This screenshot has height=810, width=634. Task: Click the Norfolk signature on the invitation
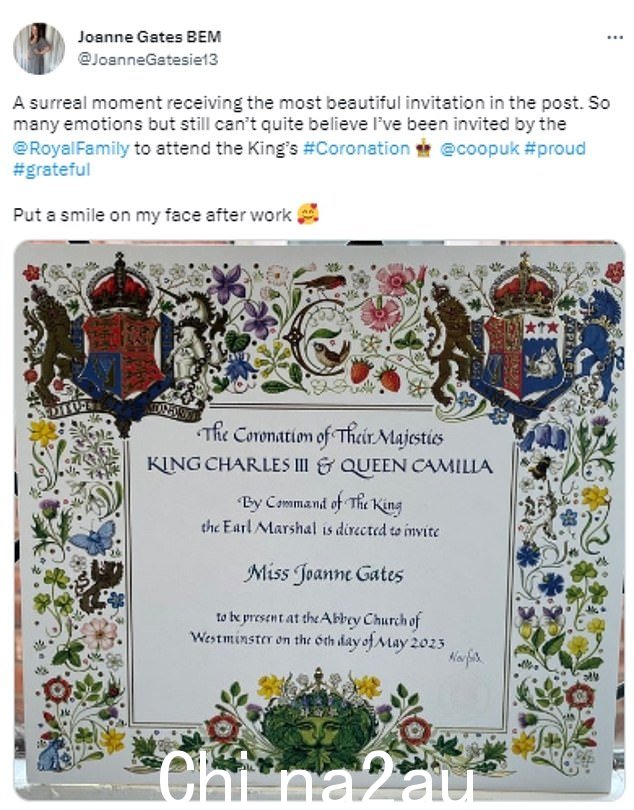click(x=465, y=659)
